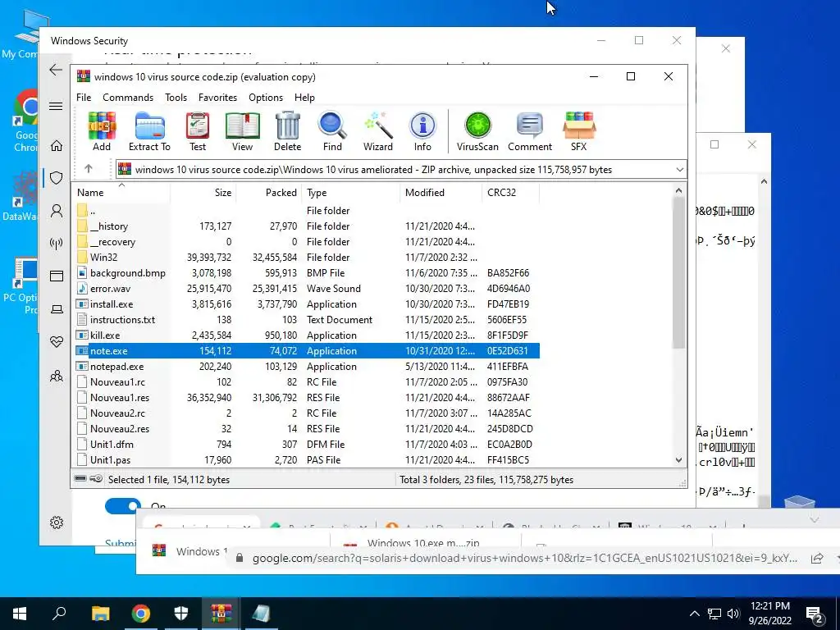The image size is (840, 630).
Task: Open the Favorites menu
Action: [217, 98]
